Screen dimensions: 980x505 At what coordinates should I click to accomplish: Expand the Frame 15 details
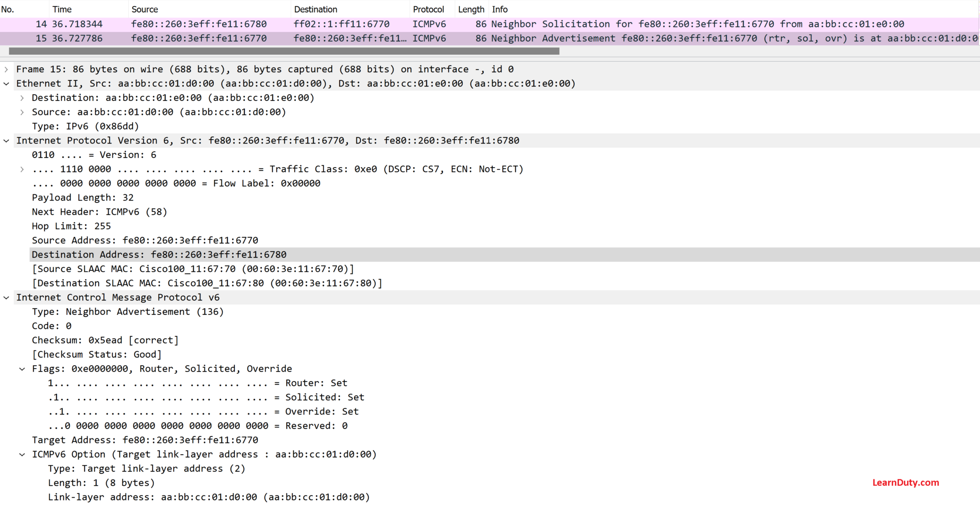[6, 69]
